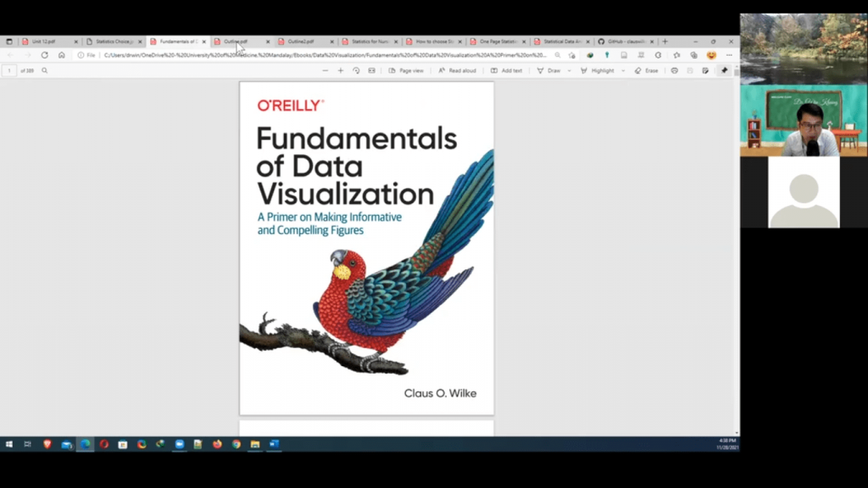The image size is (868, 488).
Task: Switch to the Outline.pdf tab
Action: click(x=242, y=42)
